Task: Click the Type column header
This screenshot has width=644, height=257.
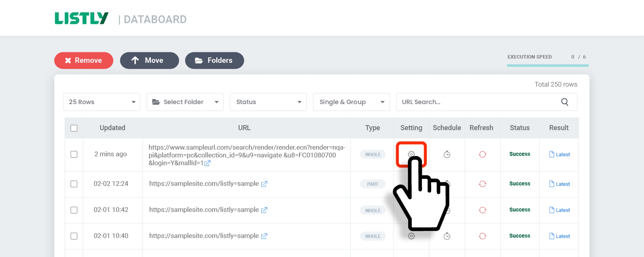Action: [372, 128]
